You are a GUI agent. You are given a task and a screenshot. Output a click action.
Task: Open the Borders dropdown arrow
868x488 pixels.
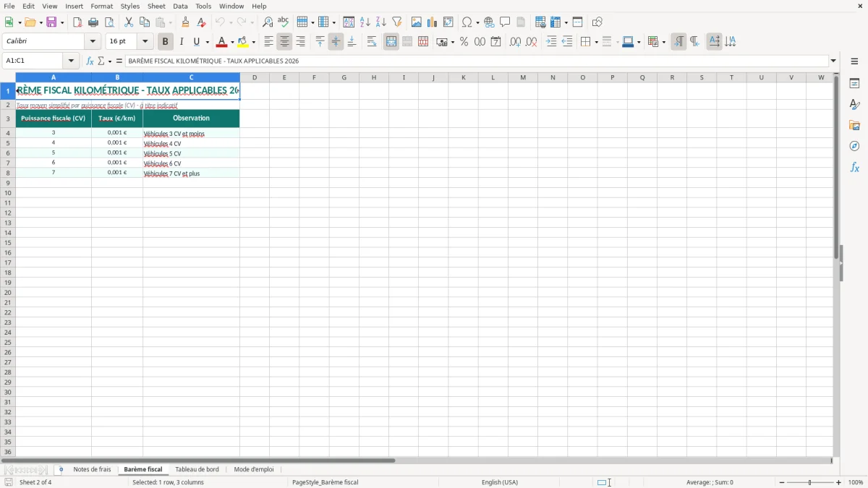coord(596,43)
